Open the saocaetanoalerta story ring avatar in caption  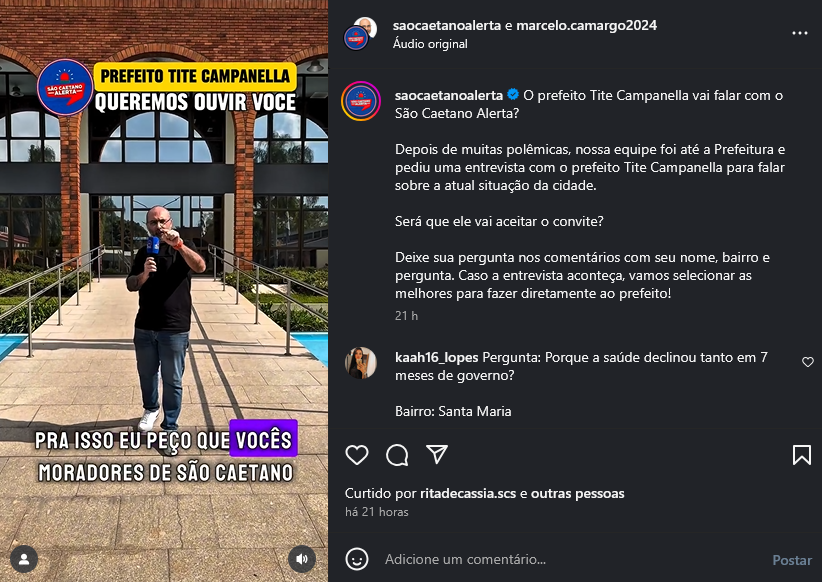point(361,101)
